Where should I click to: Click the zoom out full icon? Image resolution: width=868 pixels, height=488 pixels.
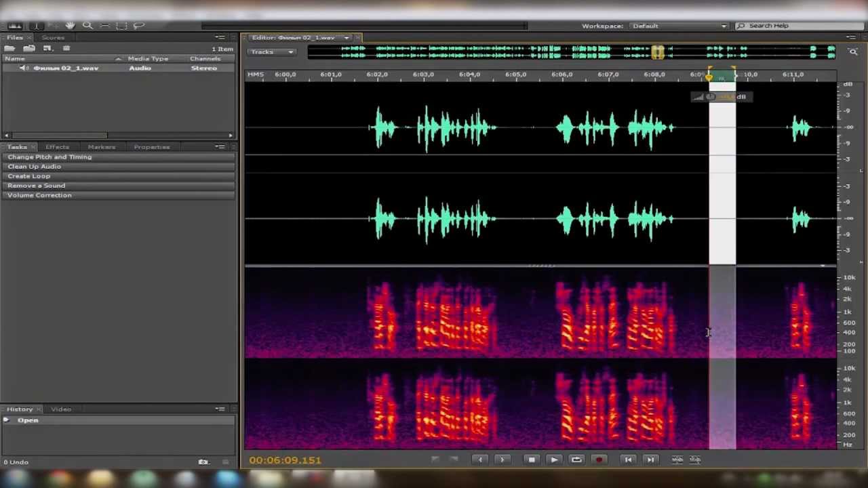click(853, 52)
